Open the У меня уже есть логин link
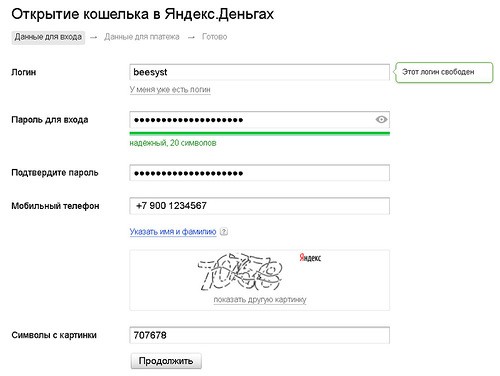The width and height of the screenshot is (500, 376). pyautogui.click(x=170, y=90)
